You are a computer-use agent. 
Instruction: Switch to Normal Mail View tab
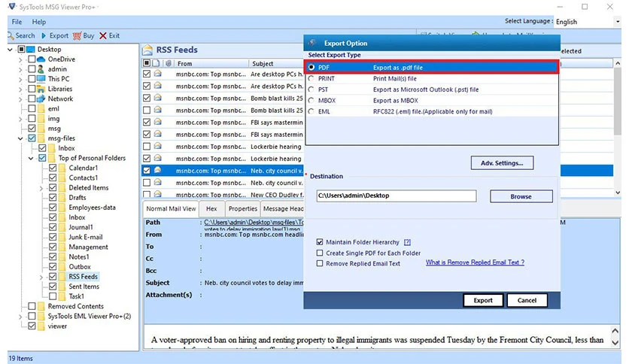pyautogui.click(x=171, y=209)
